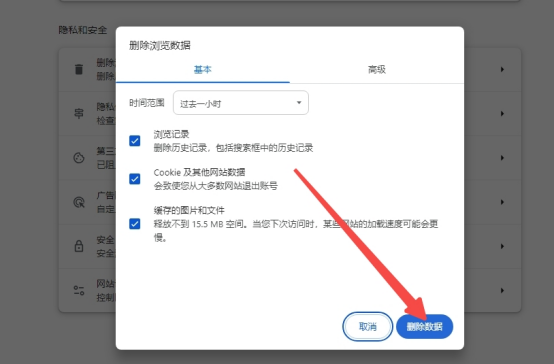
Task: Switch to the 高级 tab
Action: click(377, 70)
